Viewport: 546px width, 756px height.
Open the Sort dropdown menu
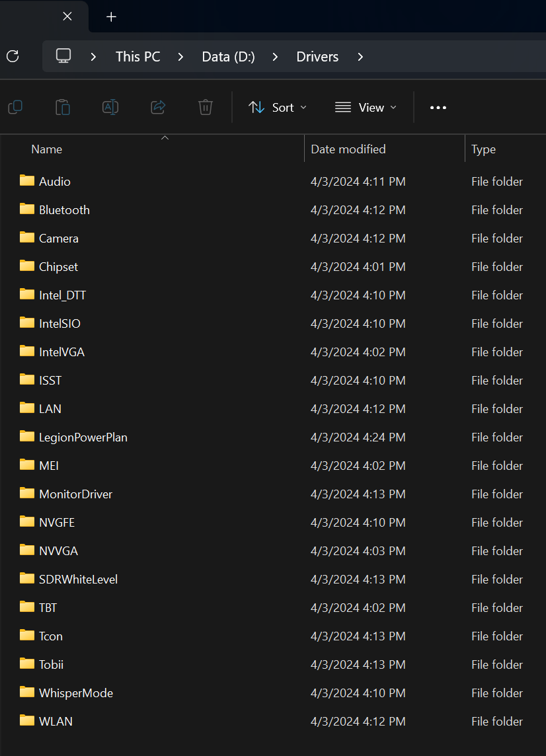(278, 108)
